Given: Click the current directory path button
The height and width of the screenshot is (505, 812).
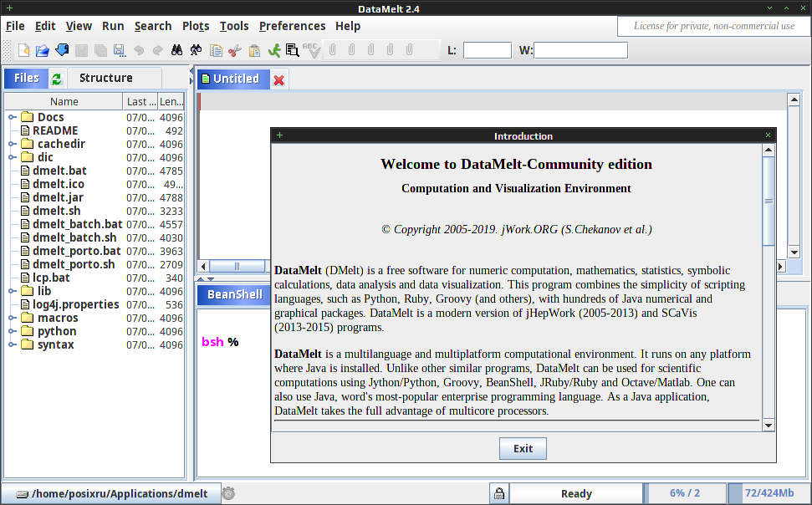Looking at the screenshot, I should pyautogui.click(x=111, y=493).
